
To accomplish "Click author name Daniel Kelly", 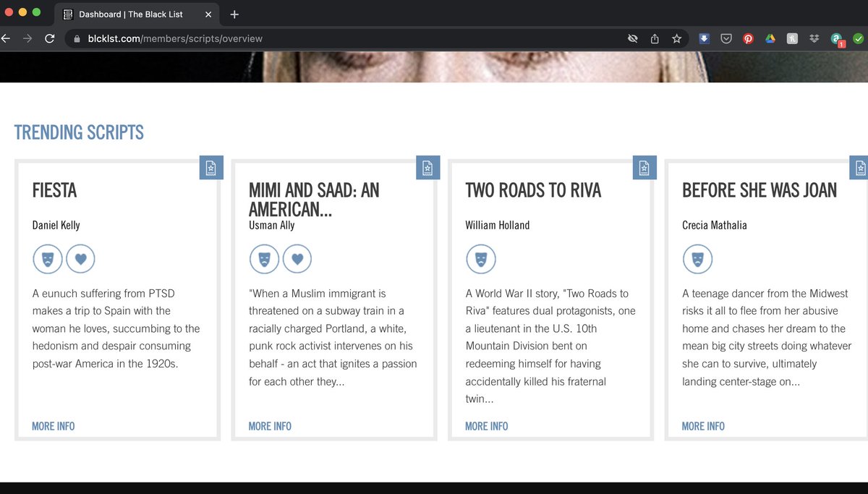I will (x=56, y=225).
